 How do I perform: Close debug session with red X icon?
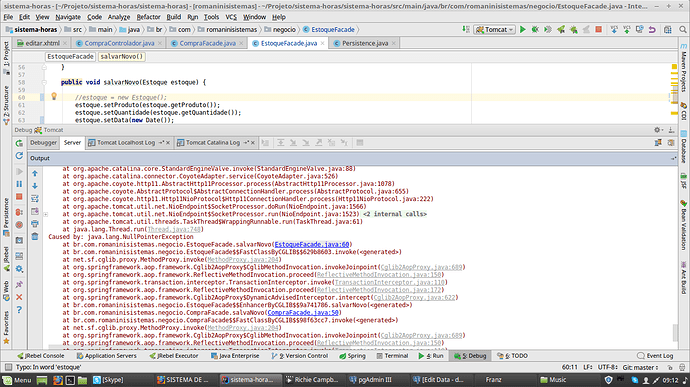19,297
